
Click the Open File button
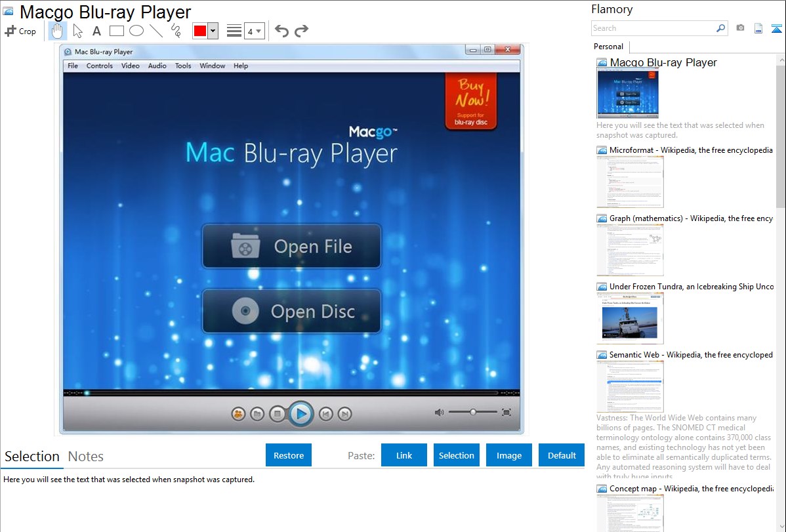click(291, 246)
